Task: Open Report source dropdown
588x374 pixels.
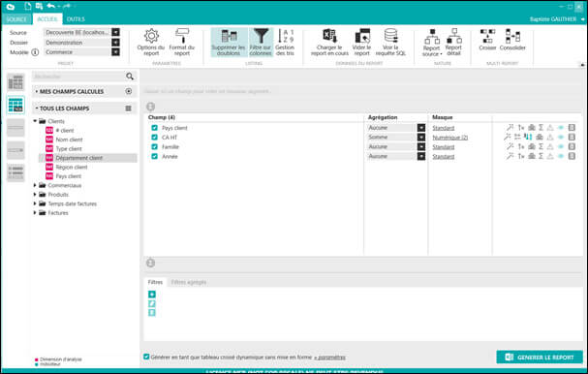Action: (432, 43)
